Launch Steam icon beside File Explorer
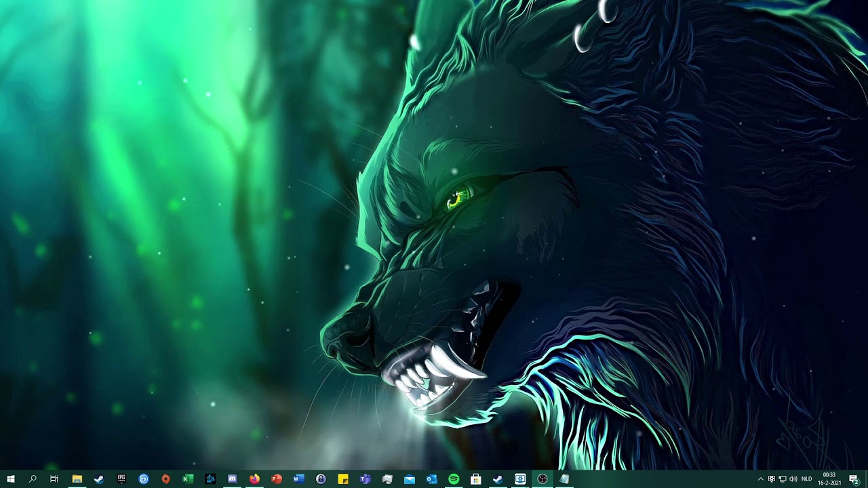868x488 pixels. pyautogui.click(x=99, y=479)
